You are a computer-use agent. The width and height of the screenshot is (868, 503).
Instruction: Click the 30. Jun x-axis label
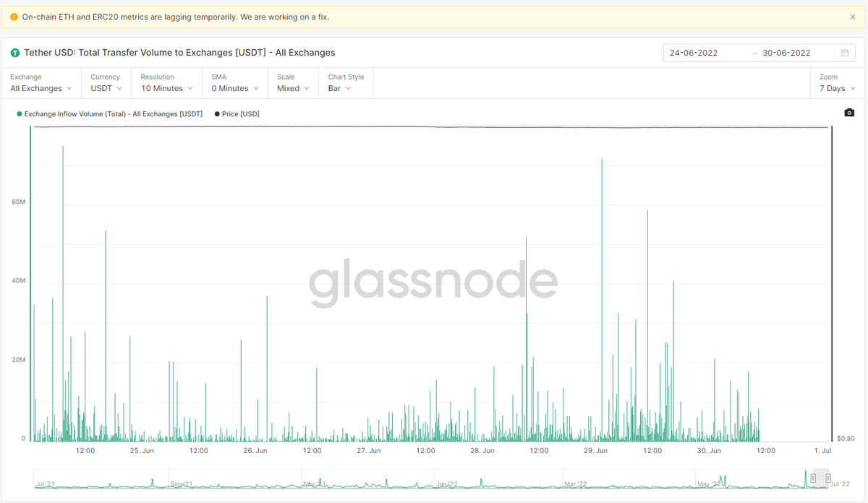[x=709, y=450]
